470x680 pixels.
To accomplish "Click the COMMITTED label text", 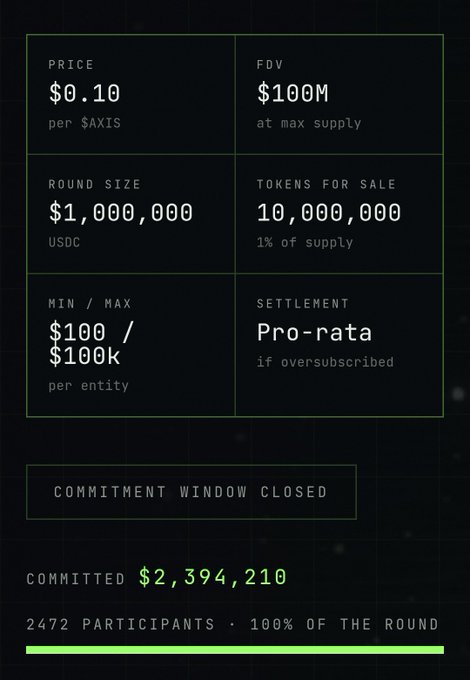I will point(75,579).
